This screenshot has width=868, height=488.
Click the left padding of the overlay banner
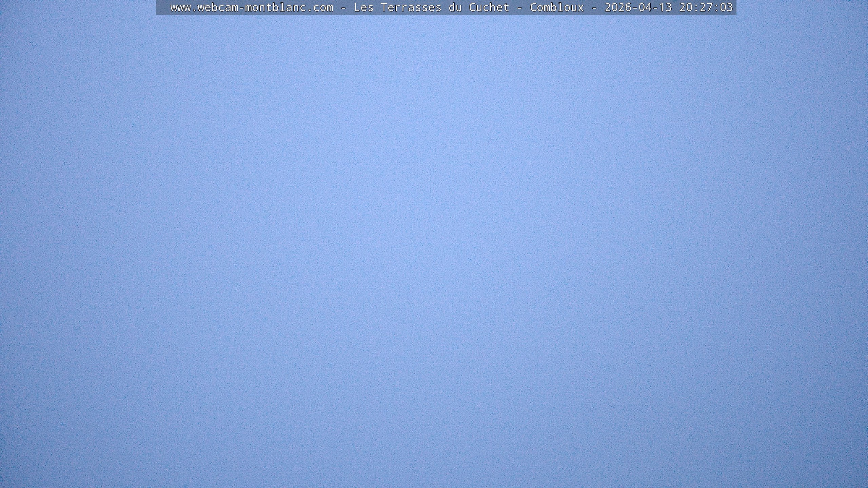(x=163, y=7)
